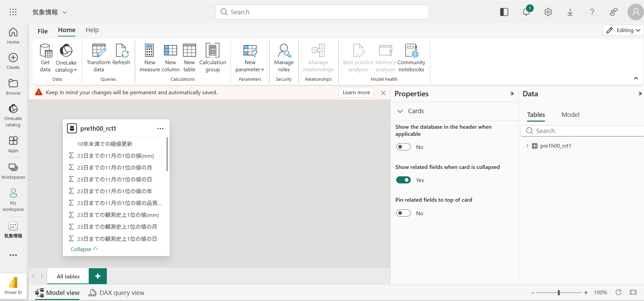Click the zoom slider handle

pyautogui.click(x=559, y=293)
